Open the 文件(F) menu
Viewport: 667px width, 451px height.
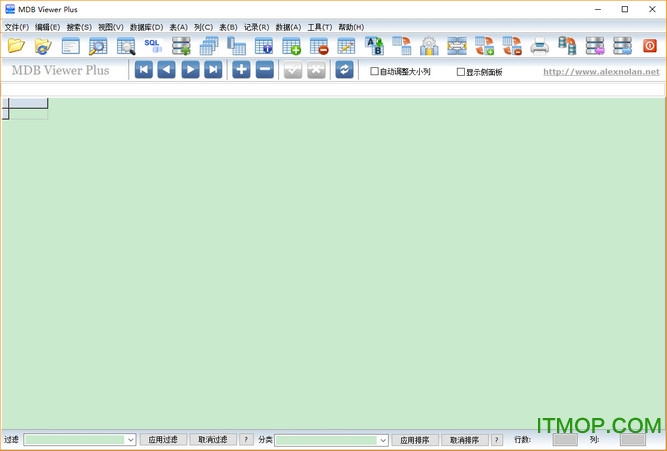(17, 27)
